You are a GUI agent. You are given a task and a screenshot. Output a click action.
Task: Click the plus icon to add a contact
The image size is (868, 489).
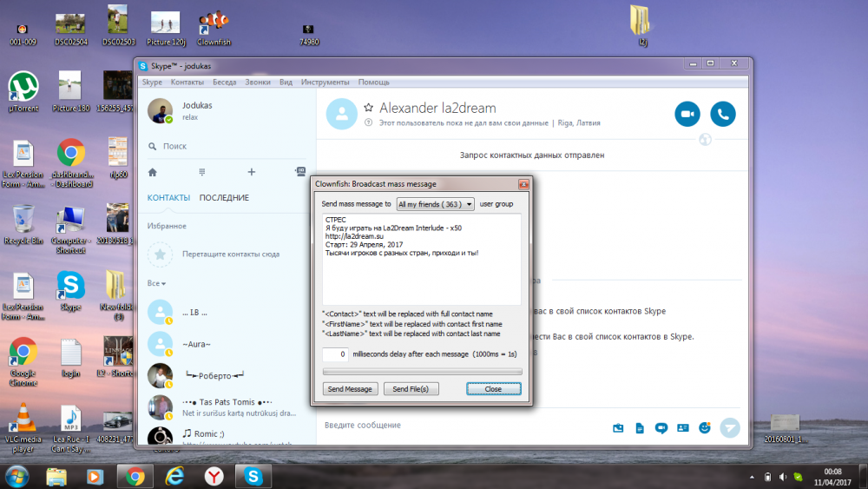[x=252, y=172]
